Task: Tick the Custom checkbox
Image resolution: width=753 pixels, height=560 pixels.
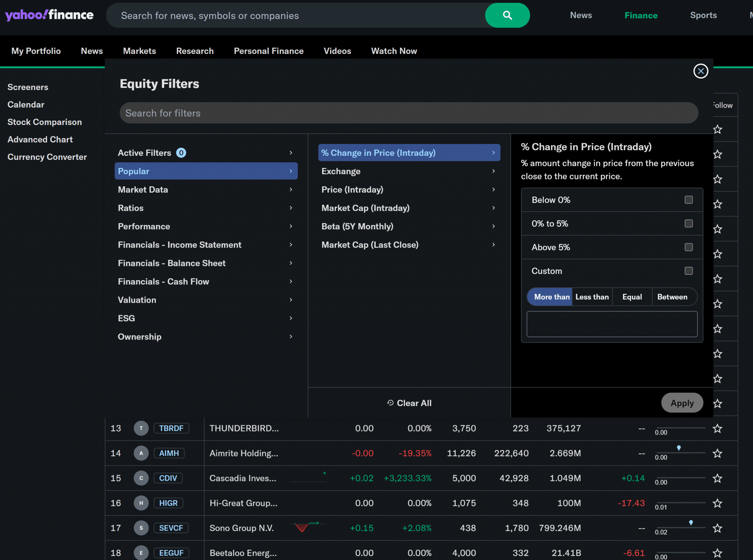Action: pos(688,271)
